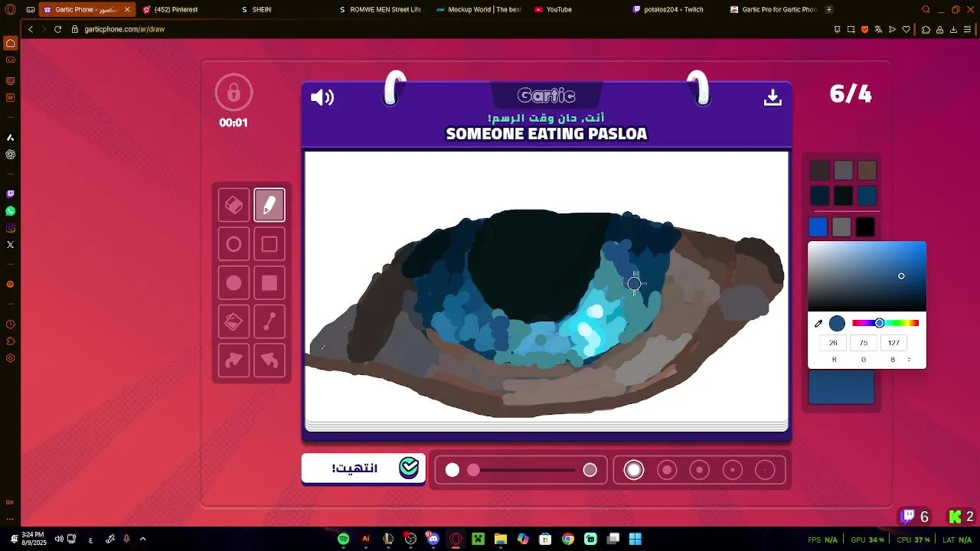The height and width of the screenshot is (551, 980).
Task: Choose the filled rectangle tool
Action: pos(269,283)
